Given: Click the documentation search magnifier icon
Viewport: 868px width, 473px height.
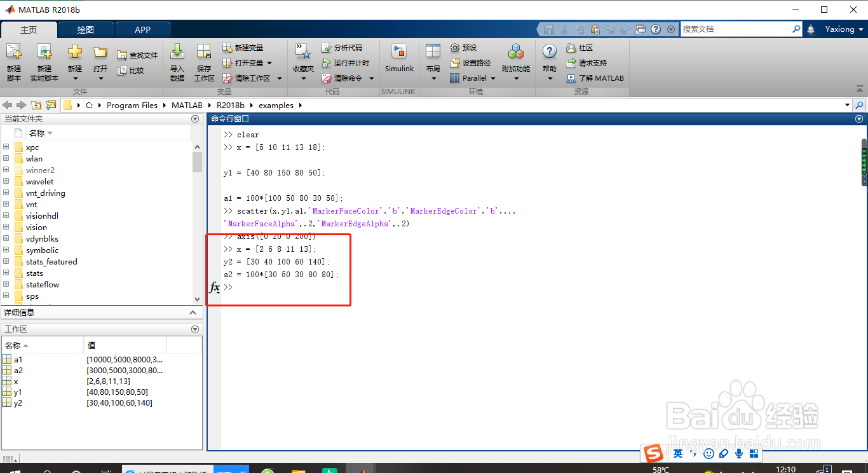Looking at the screenshot, I should (796, 29).
